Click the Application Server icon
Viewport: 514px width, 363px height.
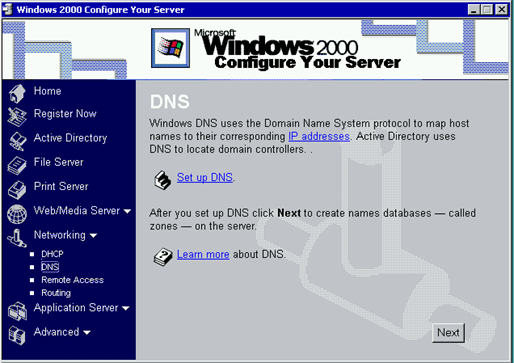pos(17,311)
